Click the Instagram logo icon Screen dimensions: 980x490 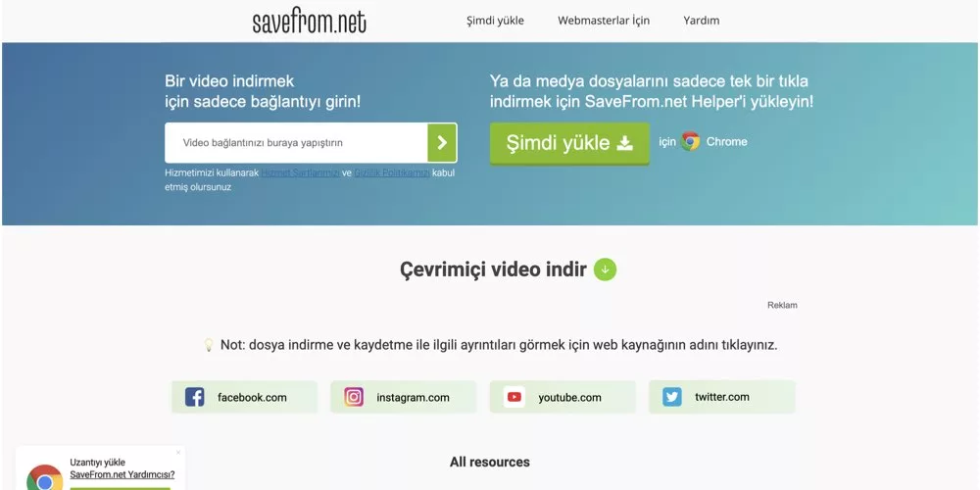click(354, 397)
